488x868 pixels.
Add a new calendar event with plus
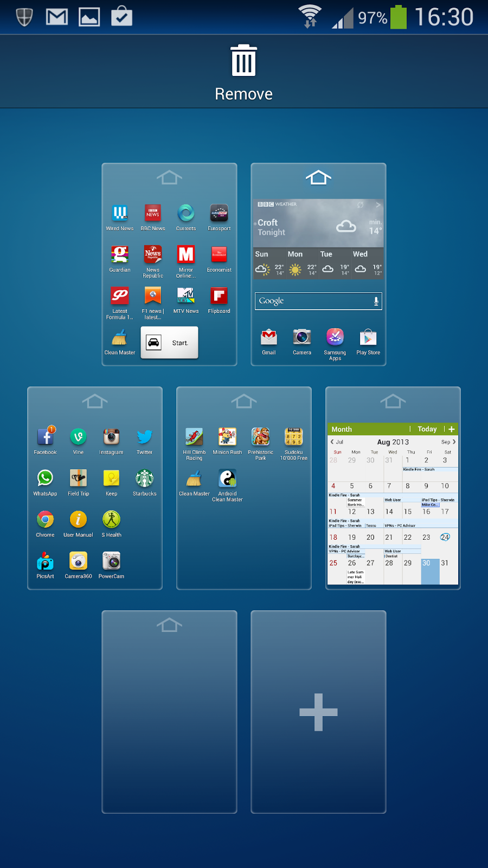(452, 429)
